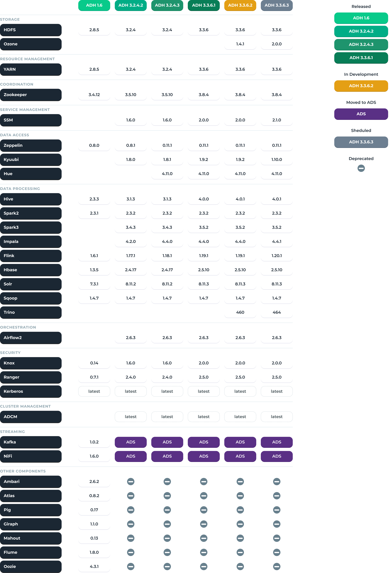Image resolution: width=392 pixels, height=573 pixels.
Task: Click the Airflow2 component label
Action: point(31,338)
